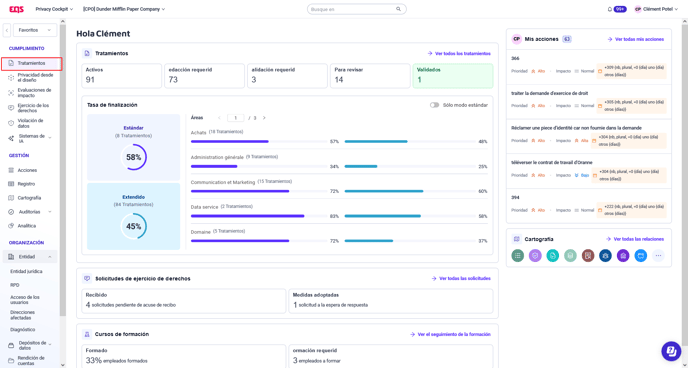Click the search magnifier icon
The width and height of the screenshot is (688, 368).
tap(398, 9)
